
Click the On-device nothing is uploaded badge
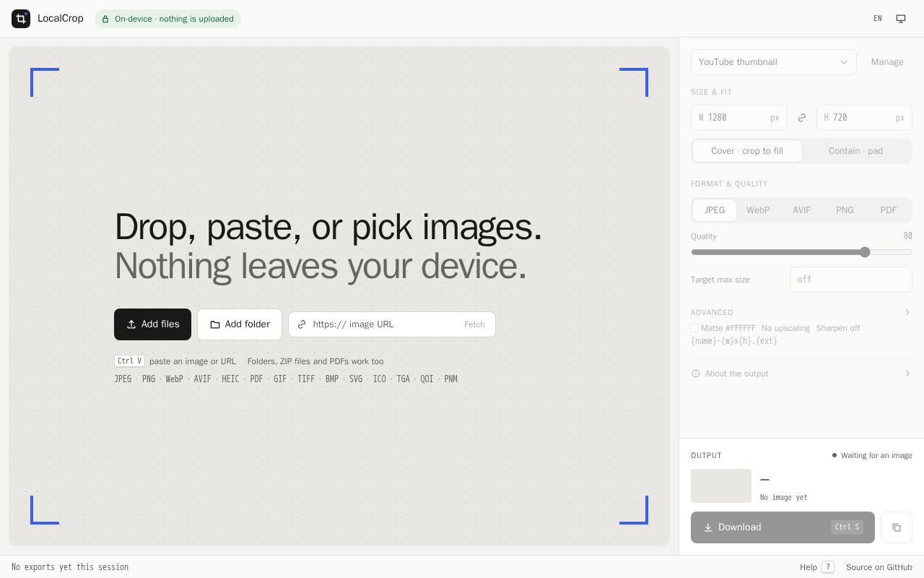pos(167,19)
